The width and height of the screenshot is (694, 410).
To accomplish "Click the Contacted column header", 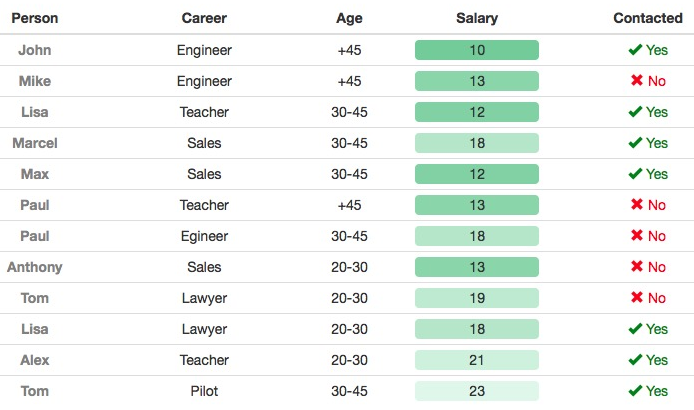I will click(647, 18).
